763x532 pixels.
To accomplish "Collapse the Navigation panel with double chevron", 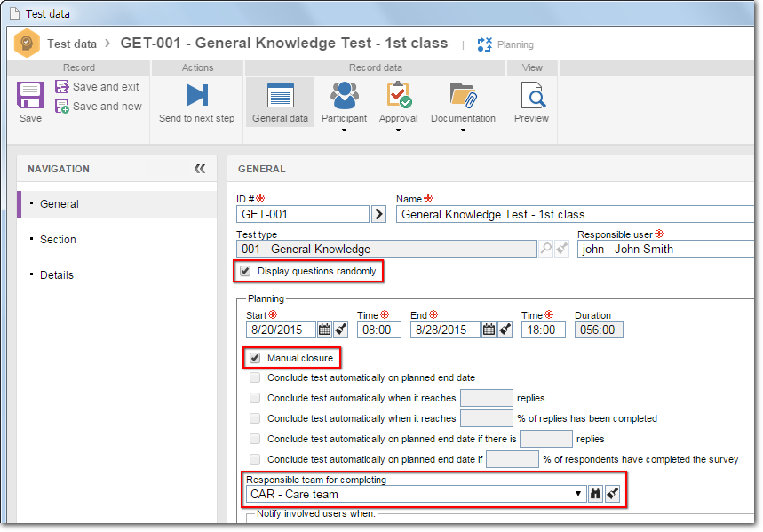I will [200, 169].
